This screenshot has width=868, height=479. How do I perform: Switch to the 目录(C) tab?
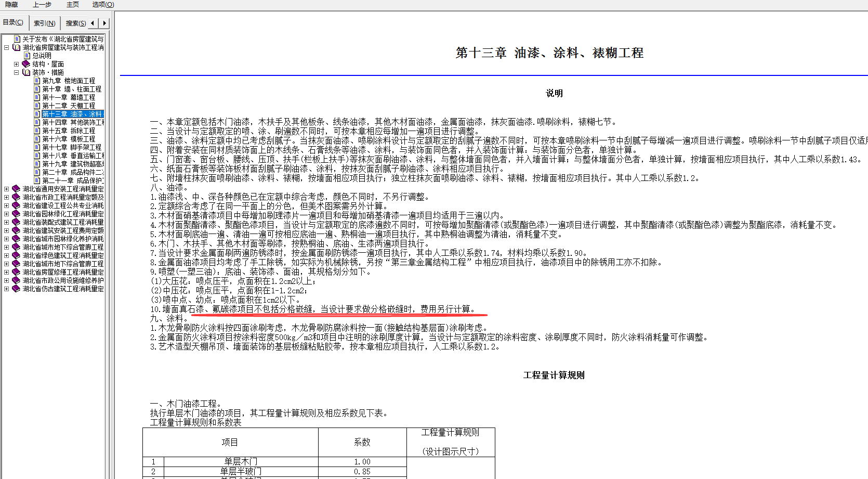13,22
